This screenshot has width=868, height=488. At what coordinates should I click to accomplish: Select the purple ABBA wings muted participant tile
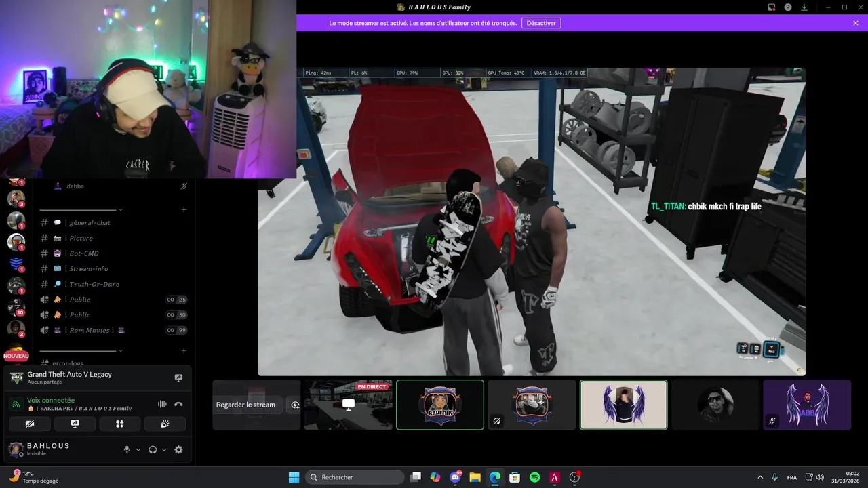pos(807,405)
